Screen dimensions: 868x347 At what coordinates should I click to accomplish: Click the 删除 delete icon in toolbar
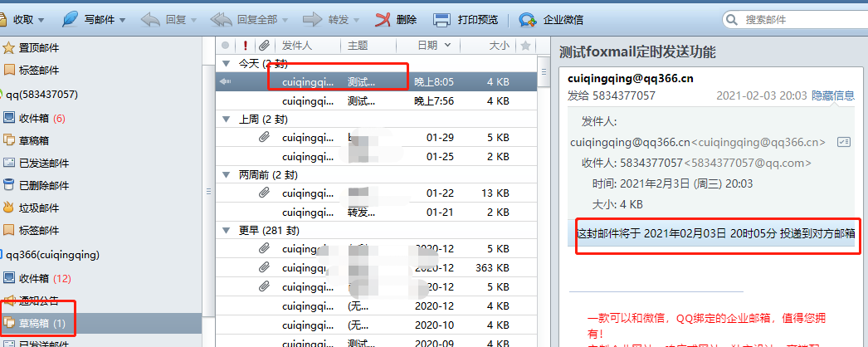[383, 19]
